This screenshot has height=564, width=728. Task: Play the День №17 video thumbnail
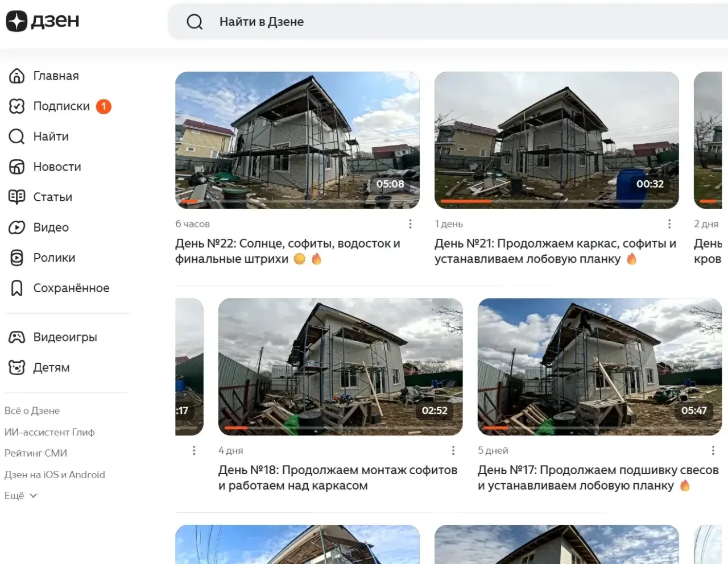(600, 367)
